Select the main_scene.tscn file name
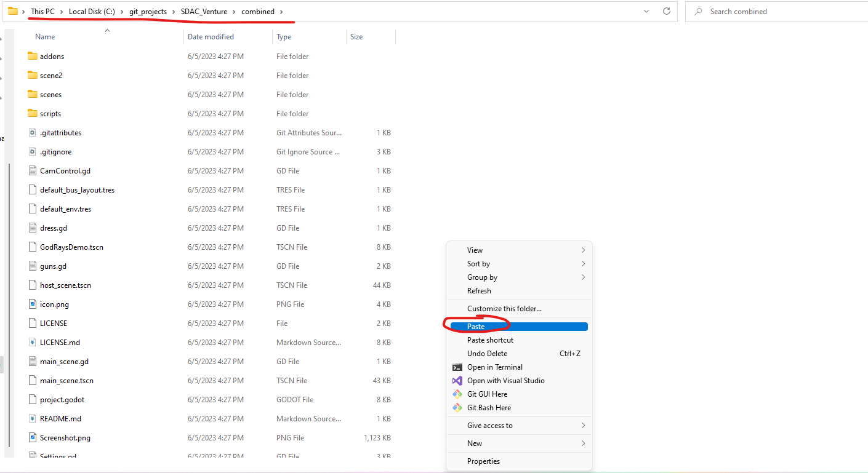This screenshot has width=868, height=473. 66,381
